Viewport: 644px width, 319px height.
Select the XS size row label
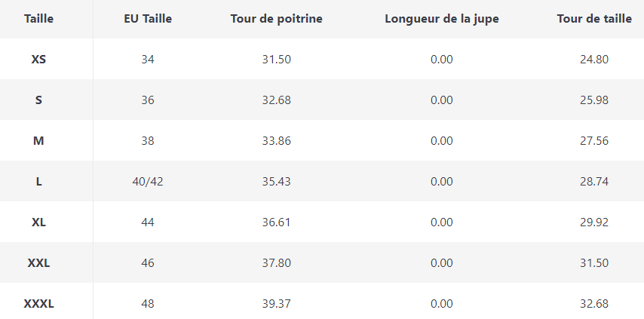tap(38, 59)
